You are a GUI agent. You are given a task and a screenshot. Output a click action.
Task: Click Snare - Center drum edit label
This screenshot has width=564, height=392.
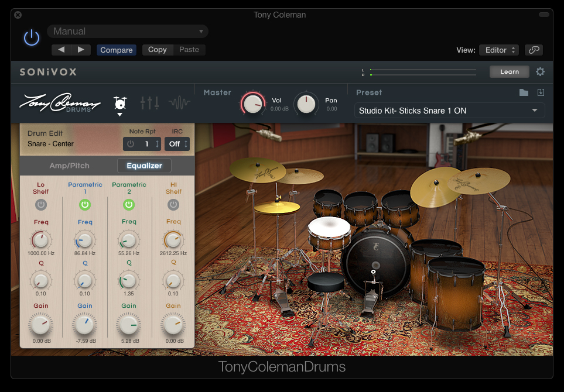click(x=50, y=144)
